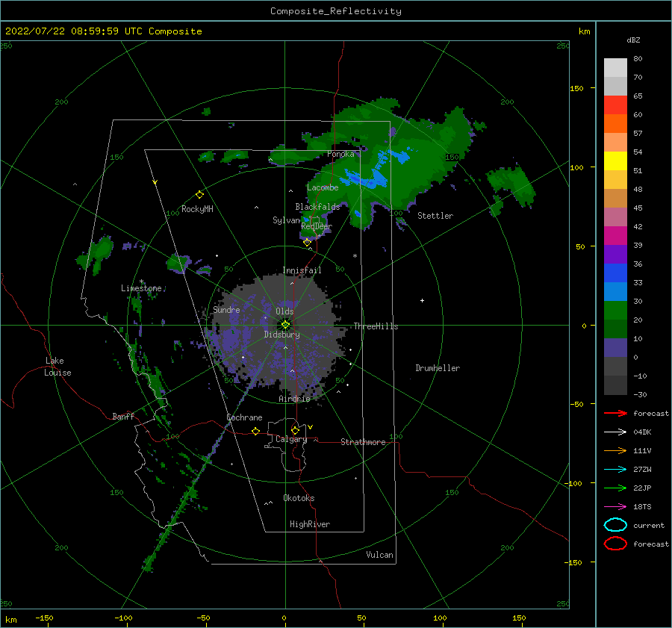Click the yellow 51 dBZ color band
The width and height of the screenshot is (672, 628).
click(615, 161)
